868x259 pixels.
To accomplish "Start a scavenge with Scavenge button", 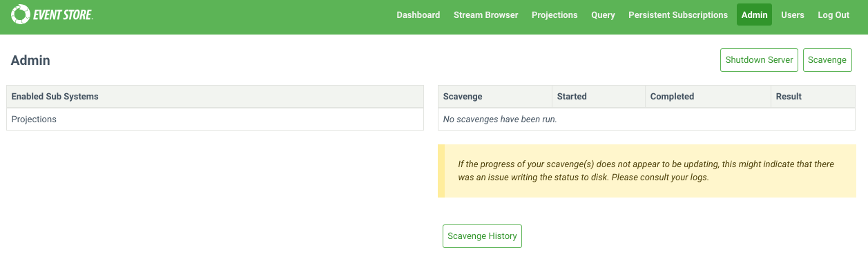I will [827, 60].
